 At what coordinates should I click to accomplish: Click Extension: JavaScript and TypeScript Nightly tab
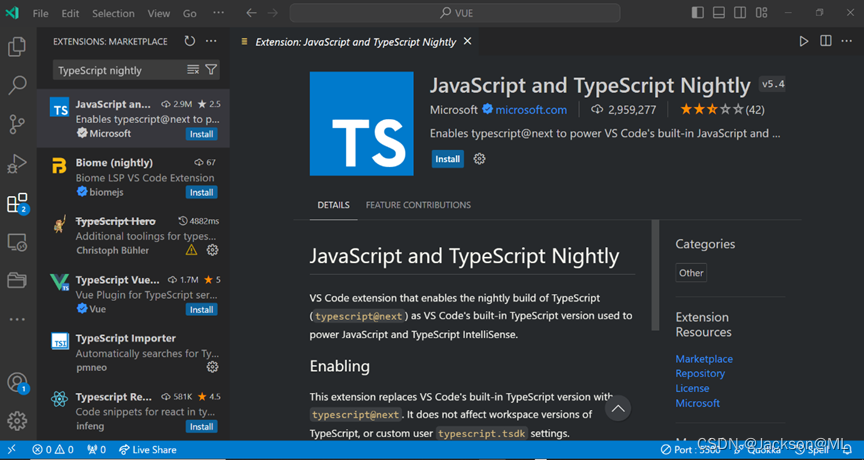pos(355,42)
